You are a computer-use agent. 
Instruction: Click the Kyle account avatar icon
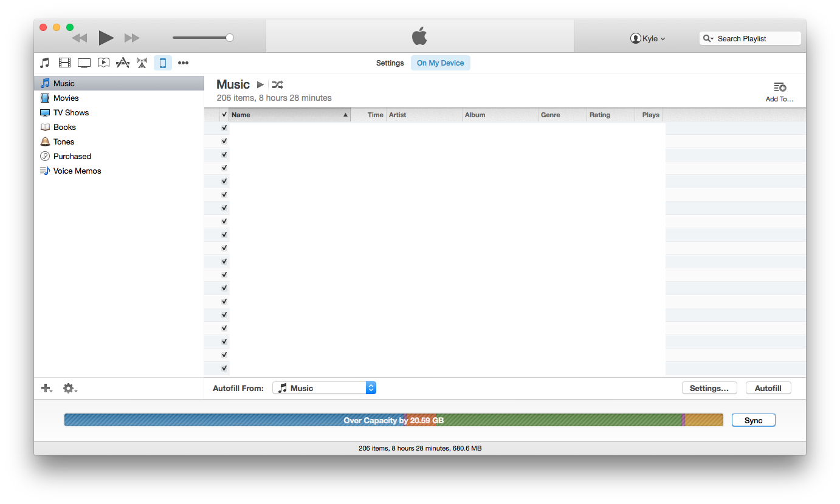636,38
